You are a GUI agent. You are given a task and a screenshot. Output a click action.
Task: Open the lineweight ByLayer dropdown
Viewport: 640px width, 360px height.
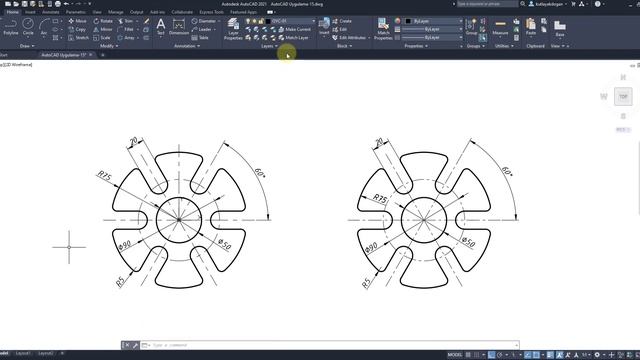tap(432, 29)
